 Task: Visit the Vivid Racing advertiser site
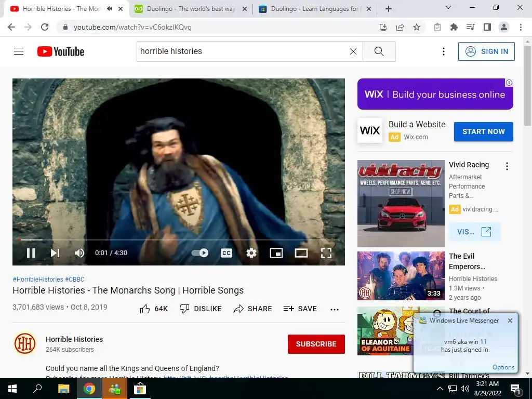(x=474, y=232)
